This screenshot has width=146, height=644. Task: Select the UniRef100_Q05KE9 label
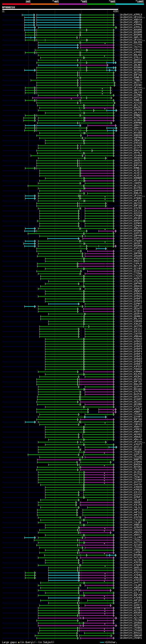(131, 359)
